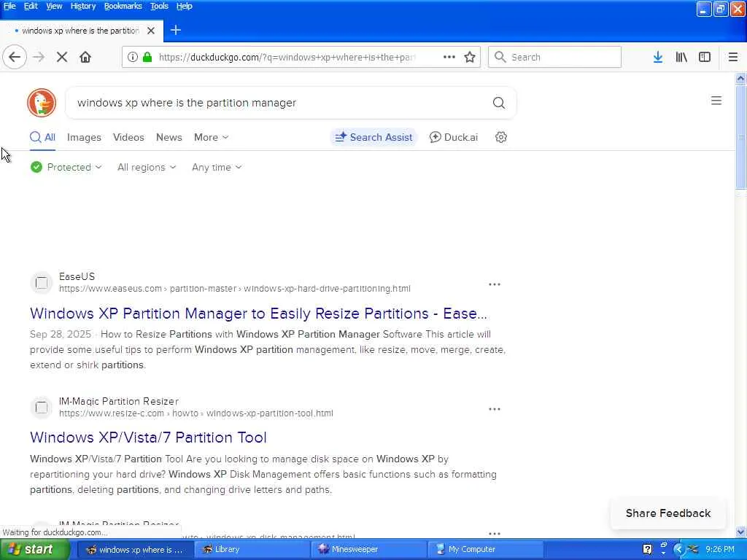Open DuckDuckGo side menu hamburger icon

tap(716, 101)
